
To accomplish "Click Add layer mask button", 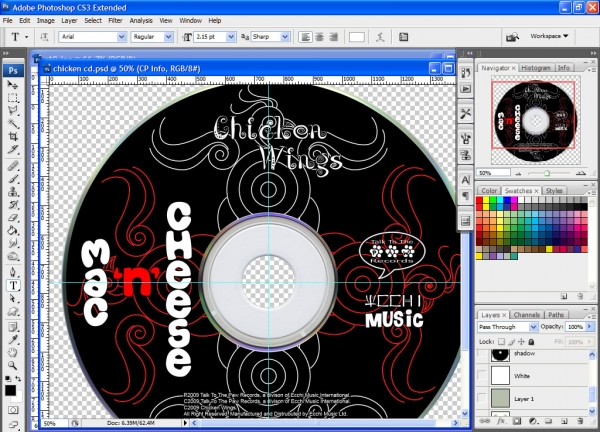I will pyautogui.click(x=517, y=421).
